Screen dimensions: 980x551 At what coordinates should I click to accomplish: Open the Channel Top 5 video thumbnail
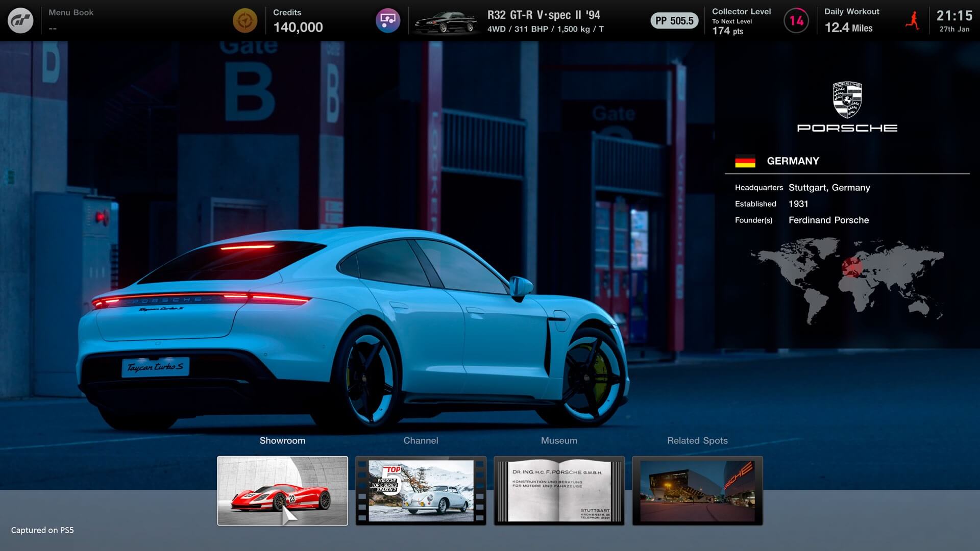pyautogui.click(x=421, y=490)
